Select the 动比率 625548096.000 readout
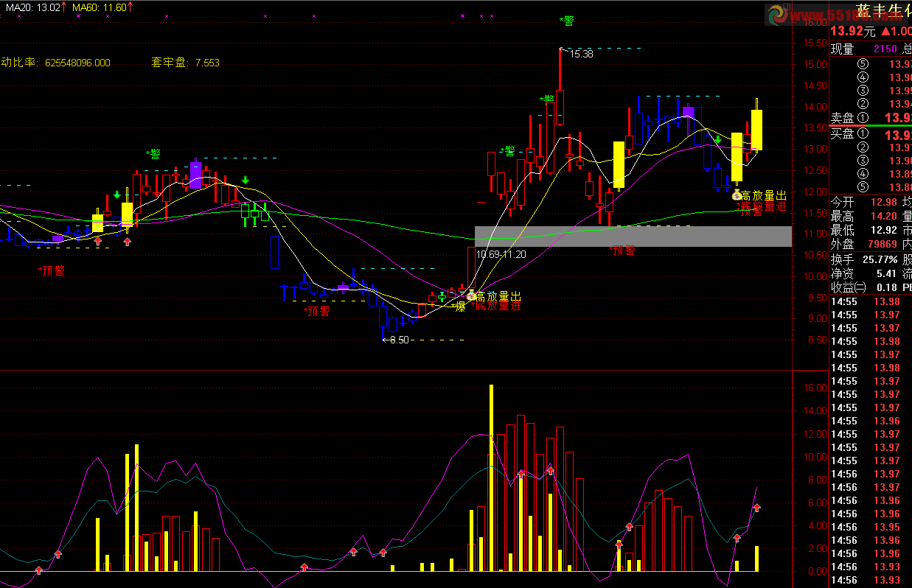 pos(55,63)
